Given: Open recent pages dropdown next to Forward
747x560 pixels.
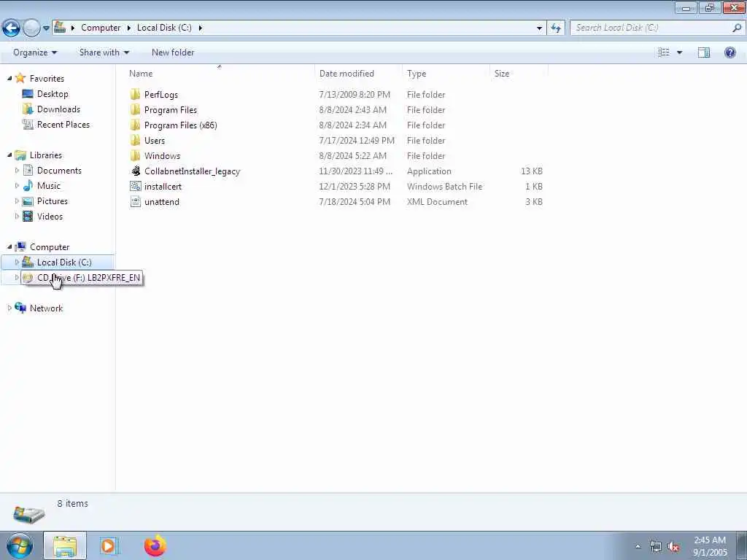Looking at the screenshot, I should coord(46,28).
